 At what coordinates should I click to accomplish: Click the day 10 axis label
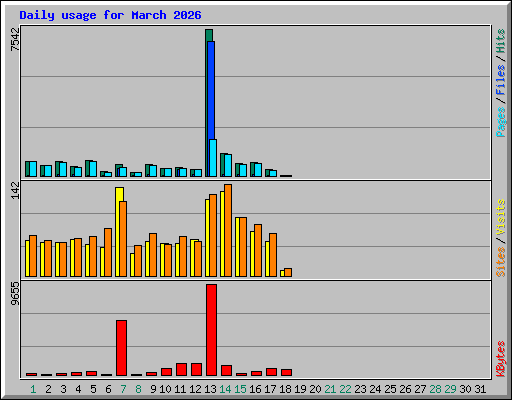click(165, 389)
